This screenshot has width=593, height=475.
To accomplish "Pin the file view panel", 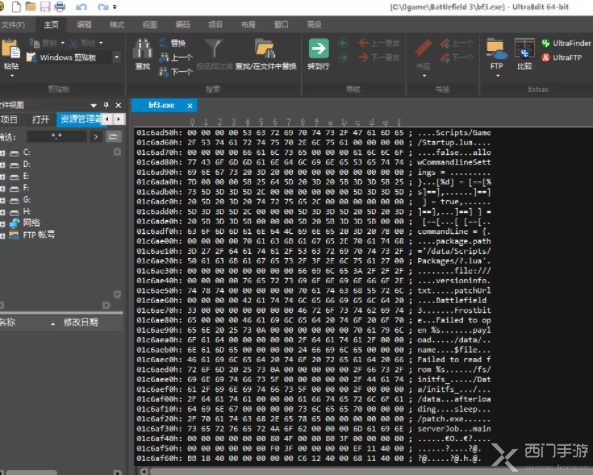I will click(x=106, y=105).
